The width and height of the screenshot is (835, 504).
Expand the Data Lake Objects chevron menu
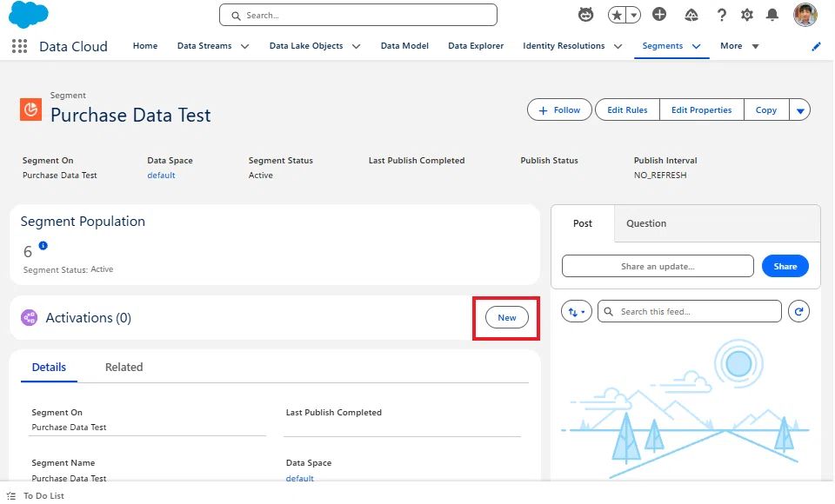[x=357, y=46]
